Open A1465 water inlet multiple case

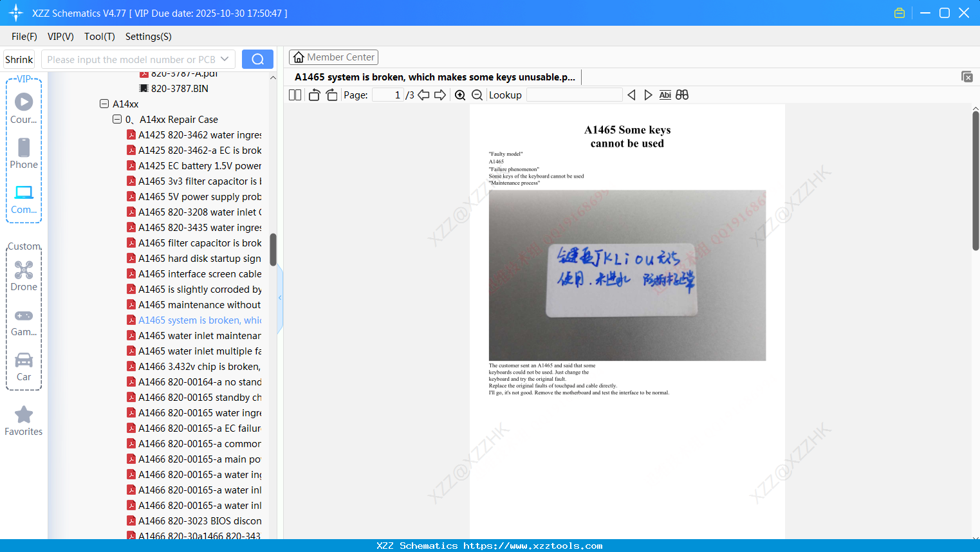pos(194,351)
